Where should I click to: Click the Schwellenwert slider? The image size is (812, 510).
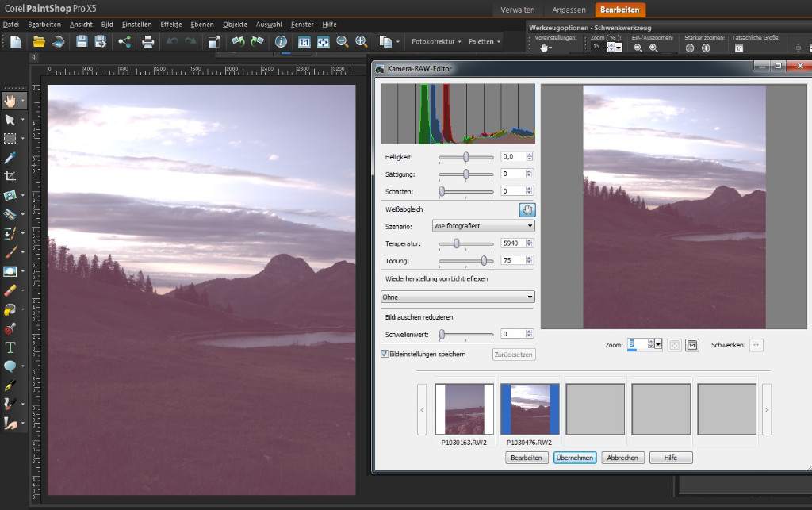click(465, 335)
